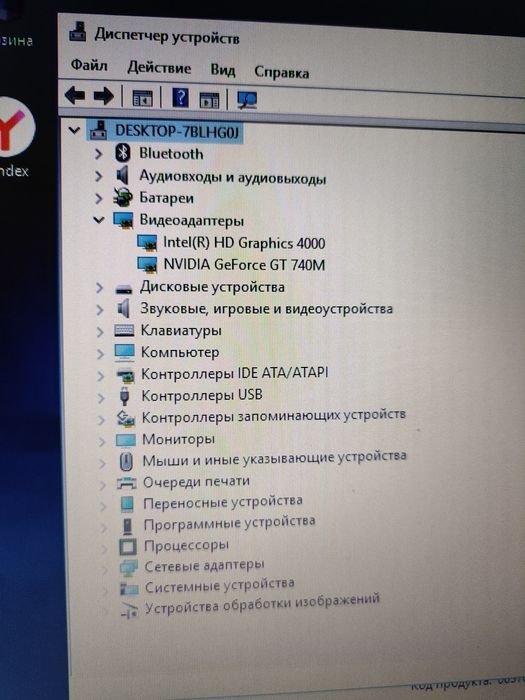Expand Дисковые устройства category
Screen dimensions: 525x700
coord(100,288)
